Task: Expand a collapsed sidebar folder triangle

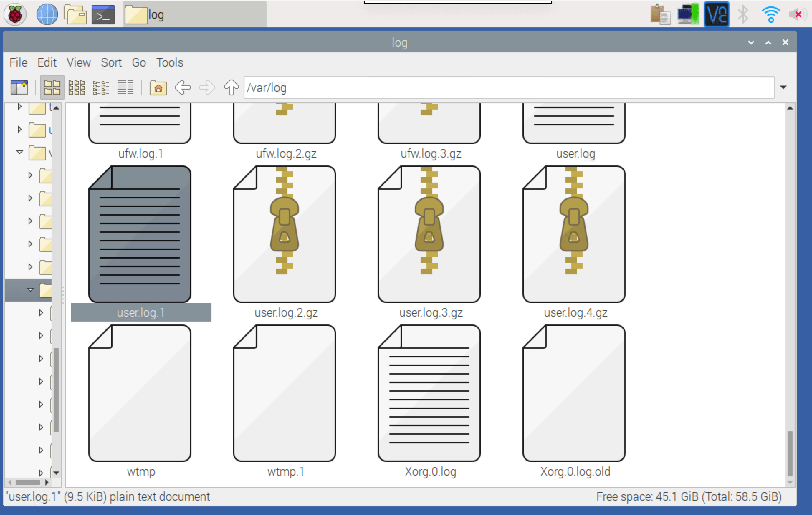Action: 30,175
